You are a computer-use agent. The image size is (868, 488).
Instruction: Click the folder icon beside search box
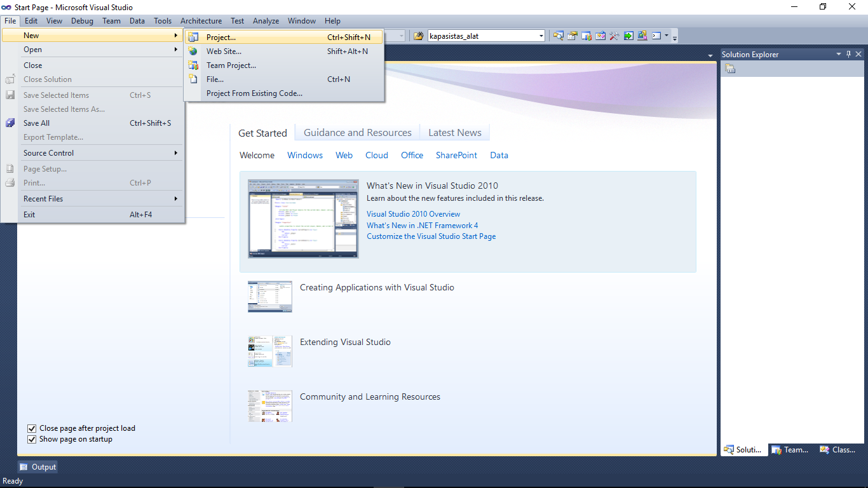[419, 36]
